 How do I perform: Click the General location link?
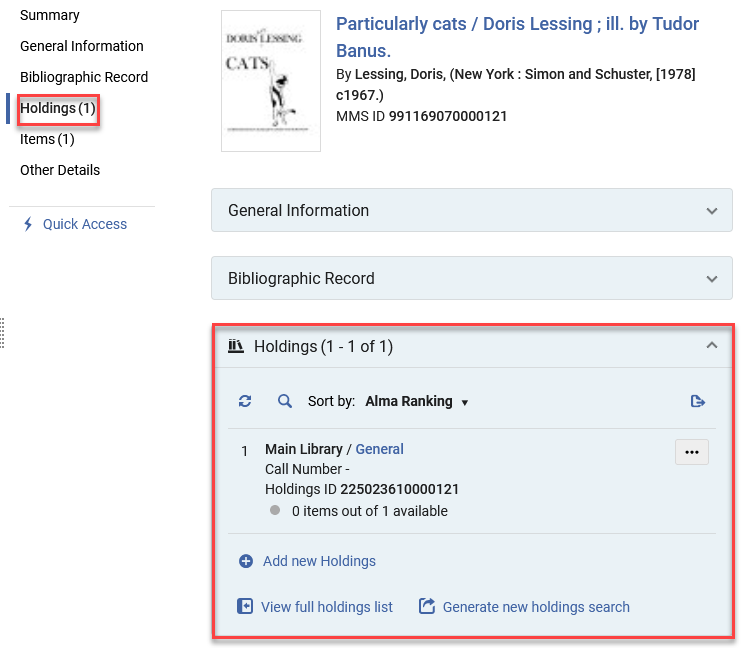[379, 449]
